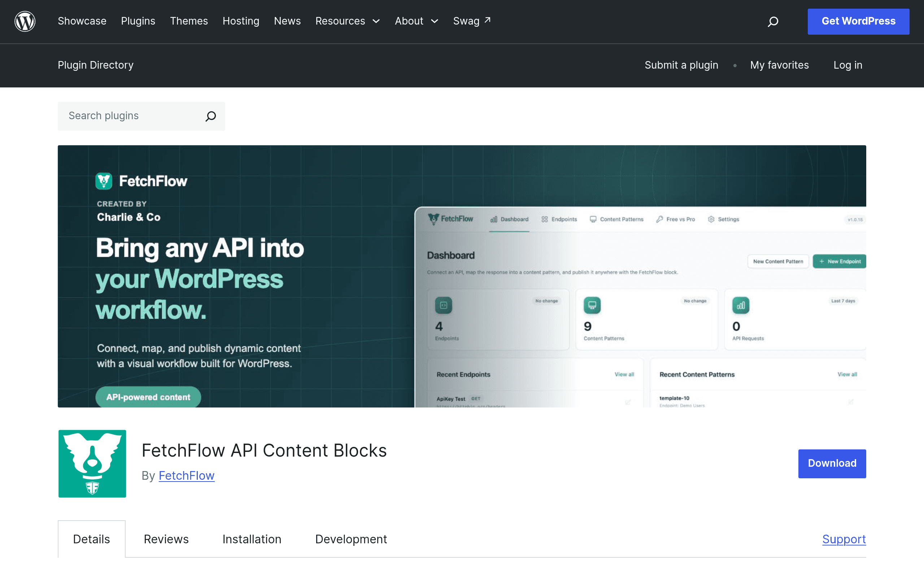Expand the About dropdown menu
Image resolution: width=924 pixels, height=578 pixels.
tap(417, 21)
